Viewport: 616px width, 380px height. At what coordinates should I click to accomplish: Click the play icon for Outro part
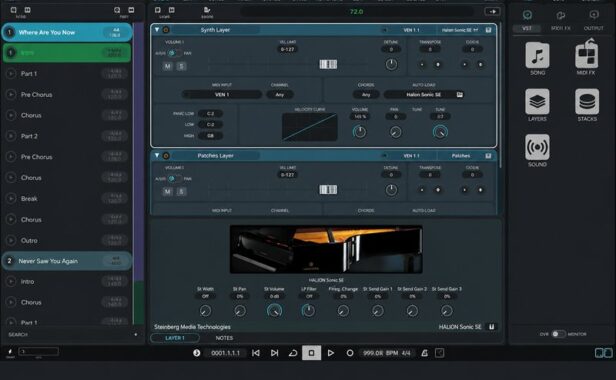tap(11, 240)
